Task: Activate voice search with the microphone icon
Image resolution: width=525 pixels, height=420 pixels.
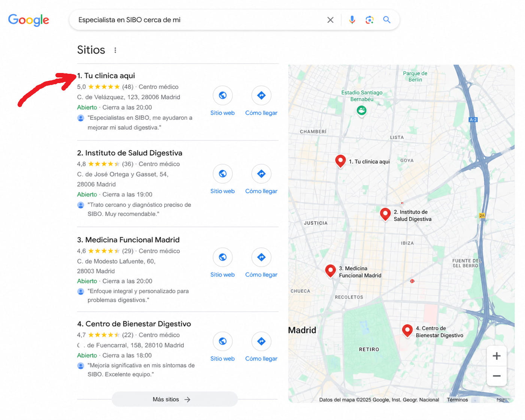Action: [x=352, y=20]
